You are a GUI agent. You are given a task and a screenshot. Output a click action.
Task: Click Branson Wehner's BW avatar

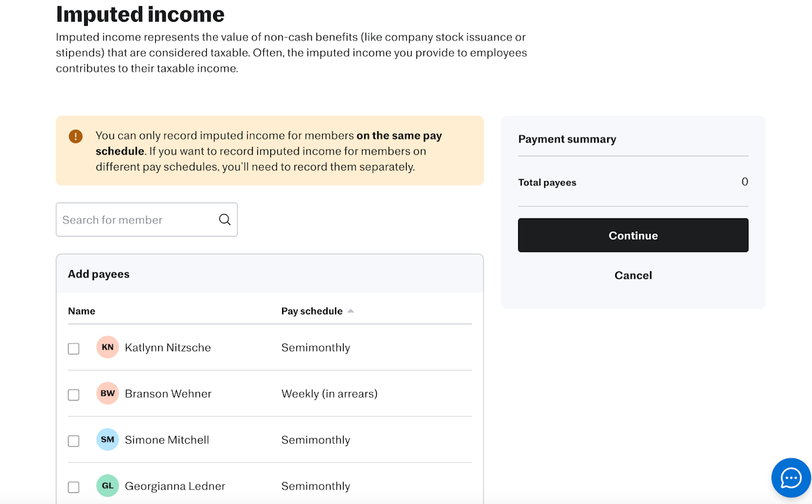tap(108, 393)
